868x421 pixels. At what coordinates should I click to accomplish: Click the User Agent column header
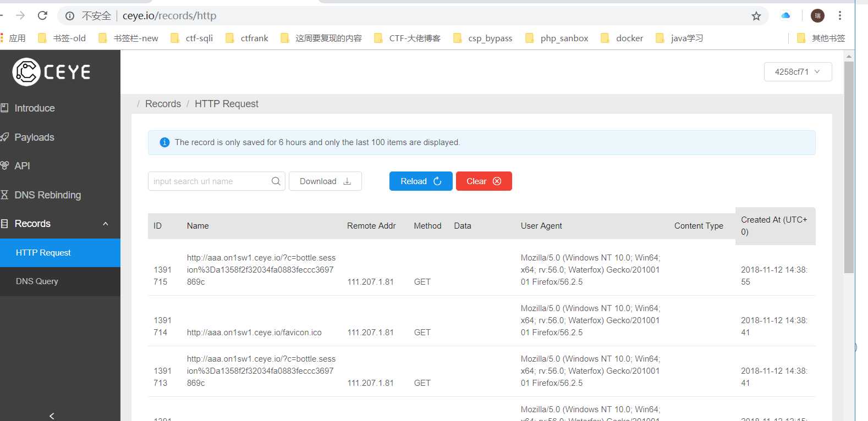tap(541, 226)
